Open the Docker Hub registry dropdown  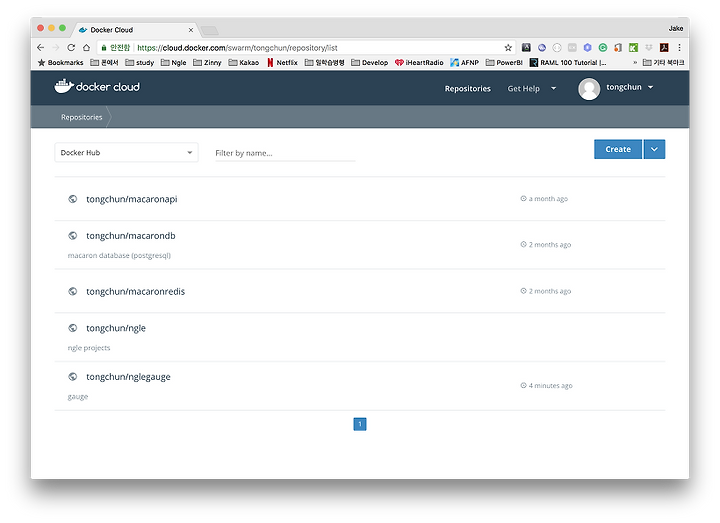[x=126, y=152]
